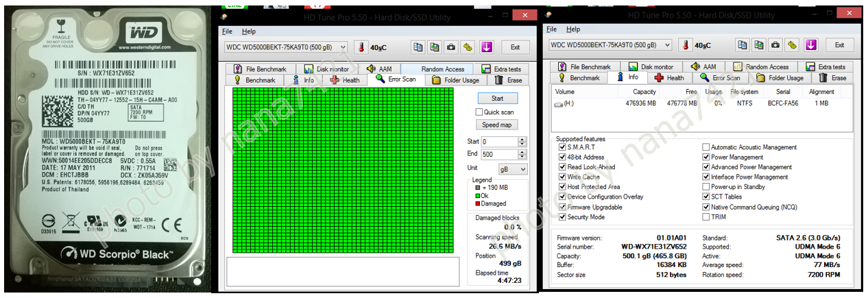Toggle the 48-bit Address checkbox
The image size is (868, 298).
pyautogui.click(x=562, y=157)
